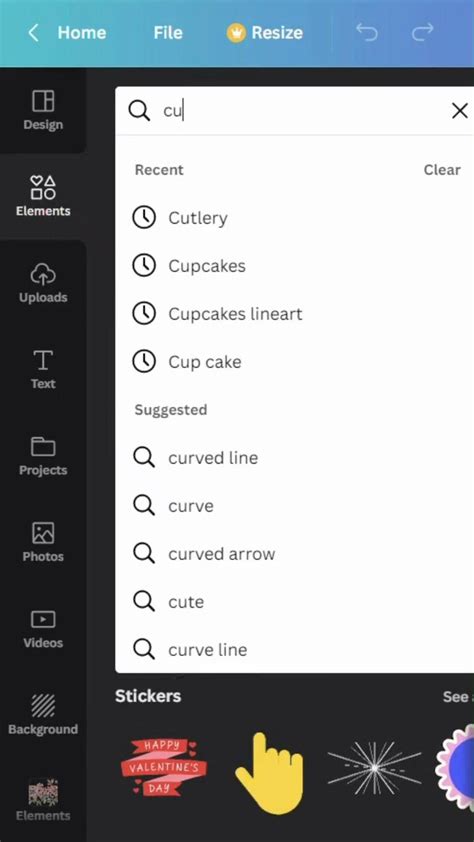This screenshot has height=842, width=474.
Task: Open the Design panel in sidebar
Action: [43, 110]
